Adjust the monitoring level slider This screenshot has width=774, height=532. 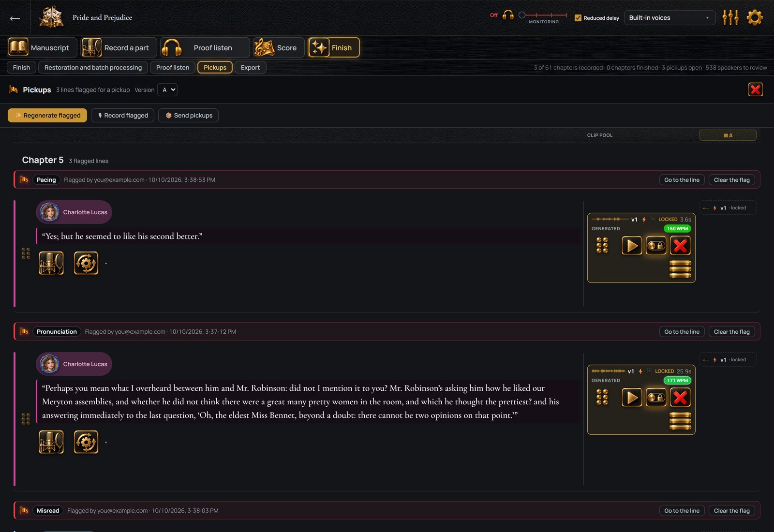click(543, 15)
